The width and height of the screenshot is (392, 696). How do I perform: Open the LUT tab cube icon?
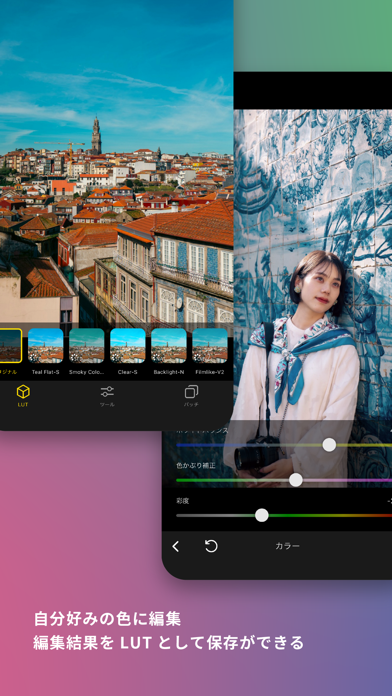click(23, 392)
